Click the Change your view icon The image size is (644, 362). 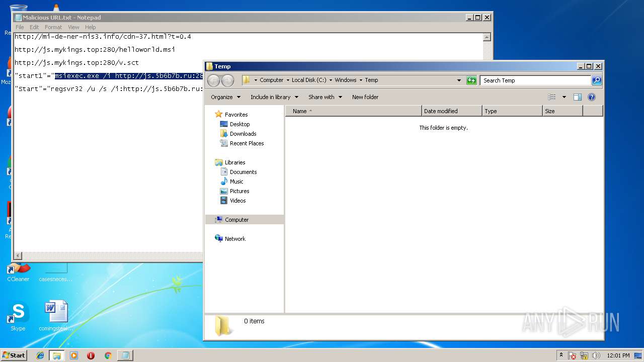552,97
